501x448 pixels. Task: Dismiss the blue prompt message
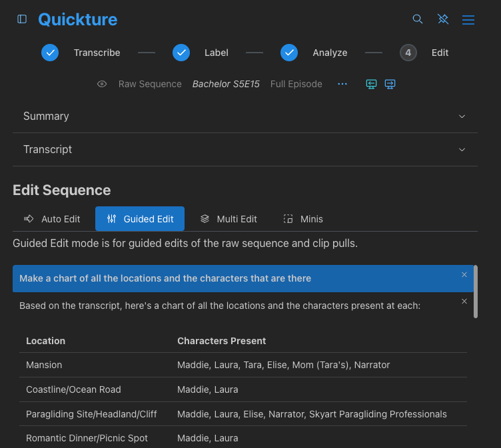pos(464,274)
